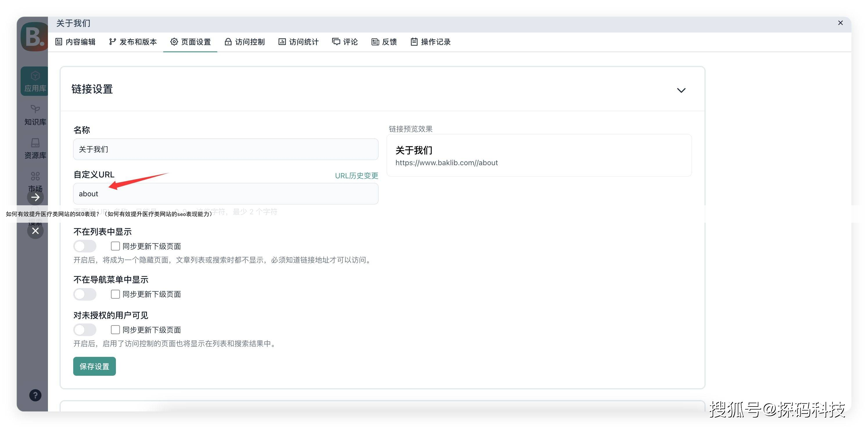Toggle 不在导航菜单中显示 switch
This screenshot has width=868, height=428.
point(85,294)
